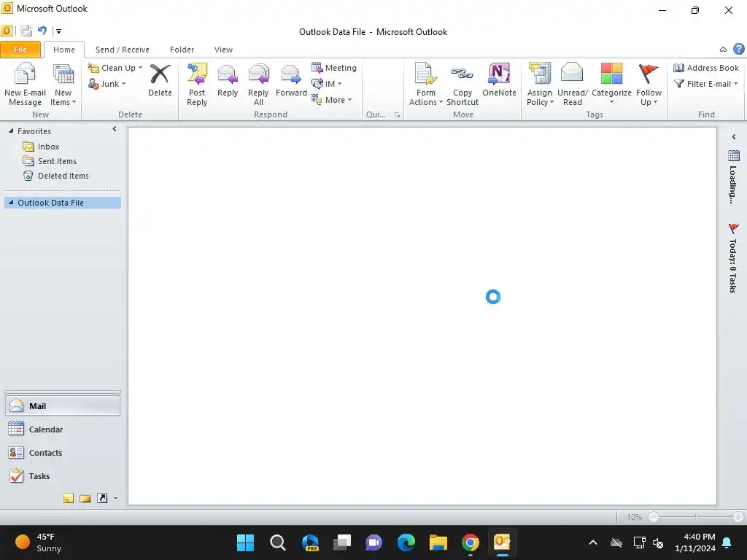Open the IM dropdown
Screen dimensions: 747x560
(x=327, y=84)
